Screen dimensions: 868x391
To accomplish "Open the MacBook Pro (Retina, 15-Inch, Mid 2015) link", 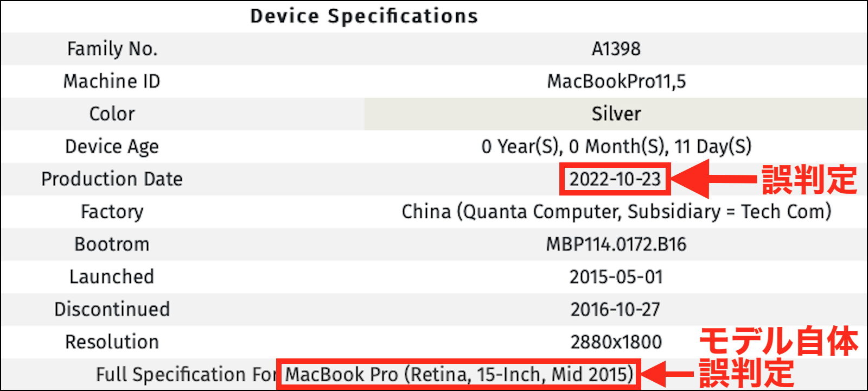I will pos(459,375).
